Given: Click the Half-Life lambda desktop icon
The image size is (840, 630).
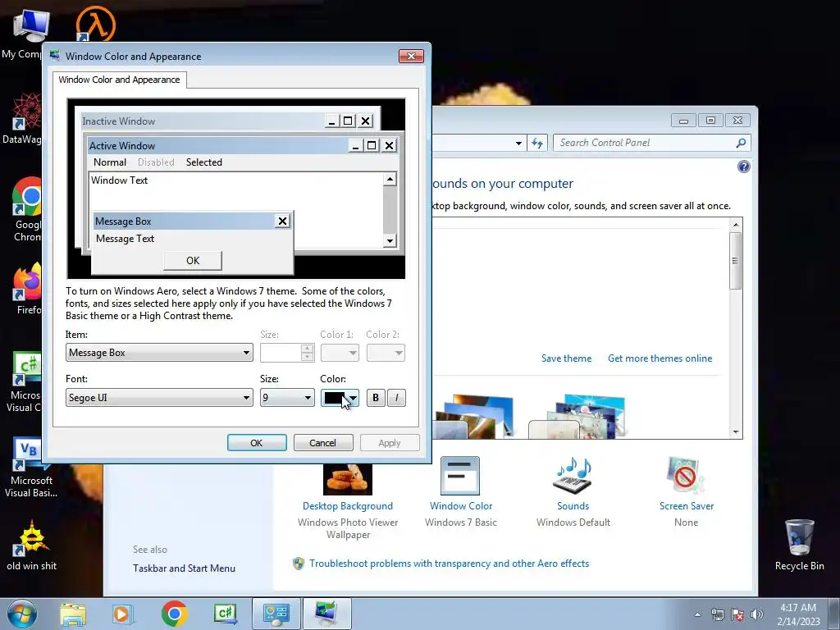Looking at the screenshot, I should click(95, 24).
